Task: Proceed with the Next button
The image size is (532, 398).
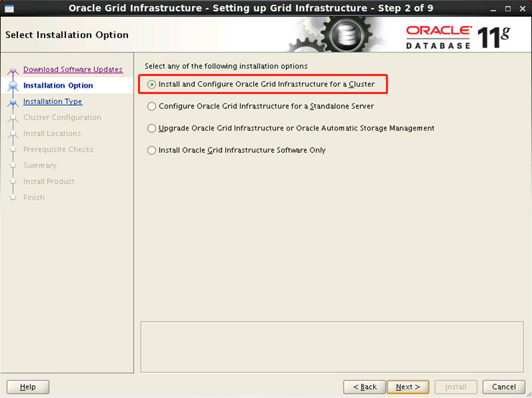Action: pyautogui.click(x=408, y=387)
